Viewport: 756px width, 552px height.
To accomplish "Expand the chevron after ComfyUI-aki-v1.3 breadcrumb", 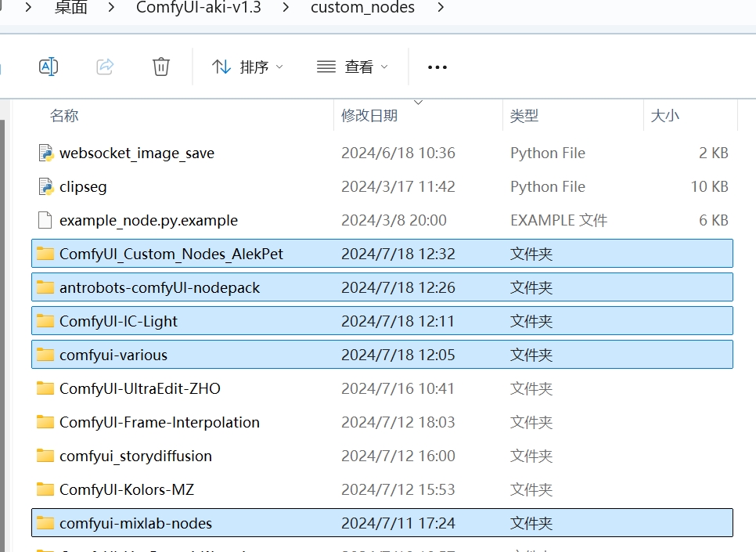I will point(286,7).
